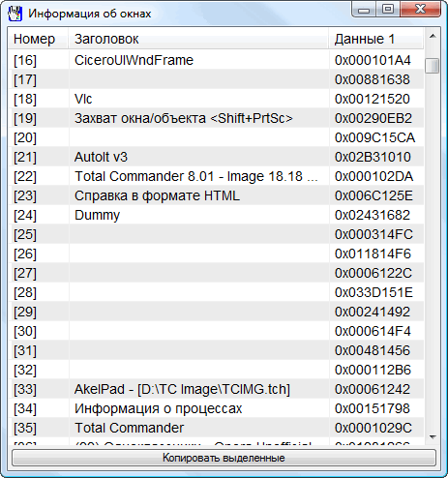Maximize the Информация об окнах window
448x478 pixels.
[388, 9]
